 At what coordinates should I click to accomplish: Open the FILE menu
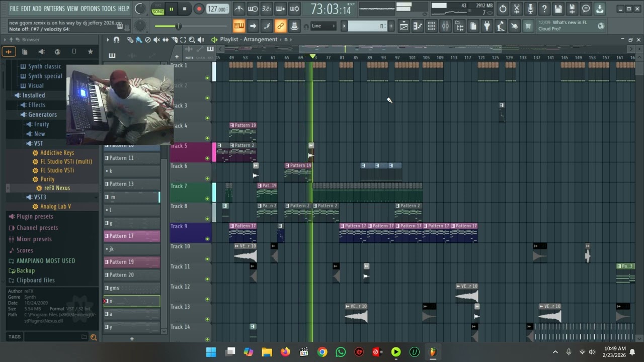pyautogui.click(x=14, y=9)
